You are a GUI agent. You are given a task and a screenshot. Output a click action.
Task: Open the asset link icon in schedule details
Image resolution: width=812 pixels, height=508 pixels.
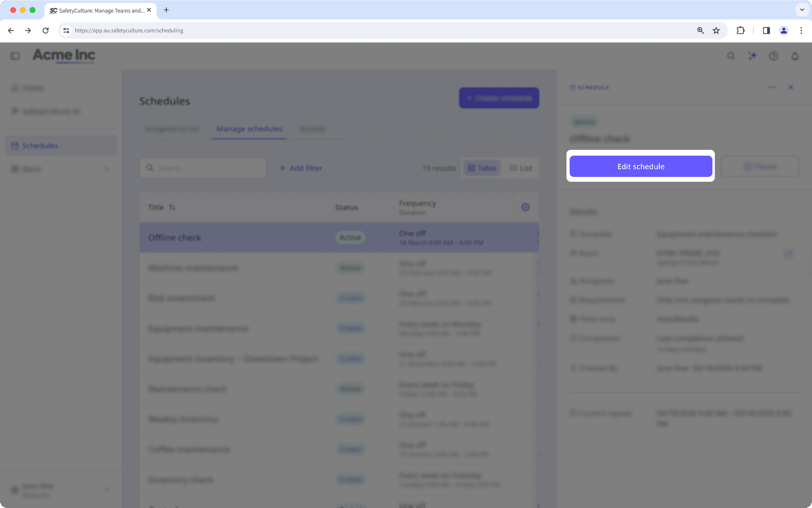point(788,253)
